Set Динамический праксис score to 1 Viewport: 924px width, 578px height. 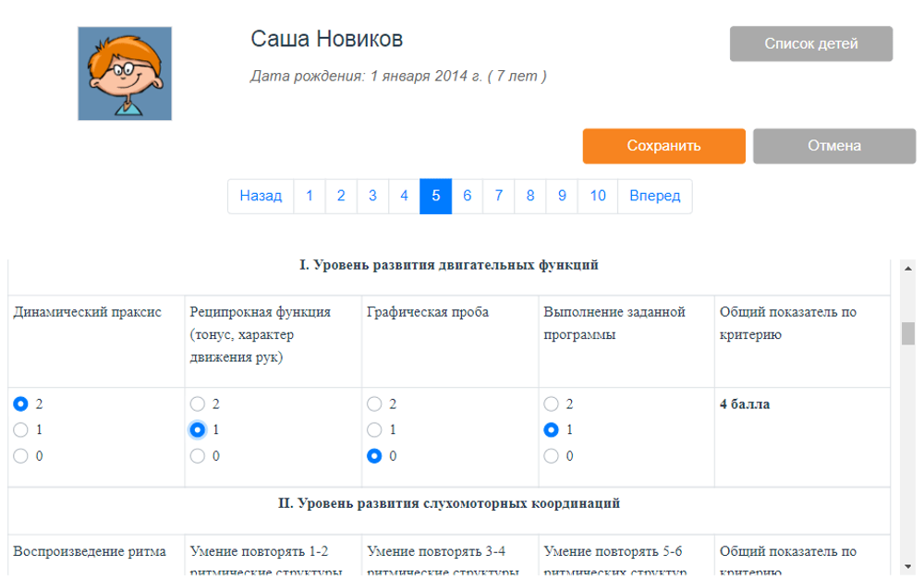click(20, 429)
